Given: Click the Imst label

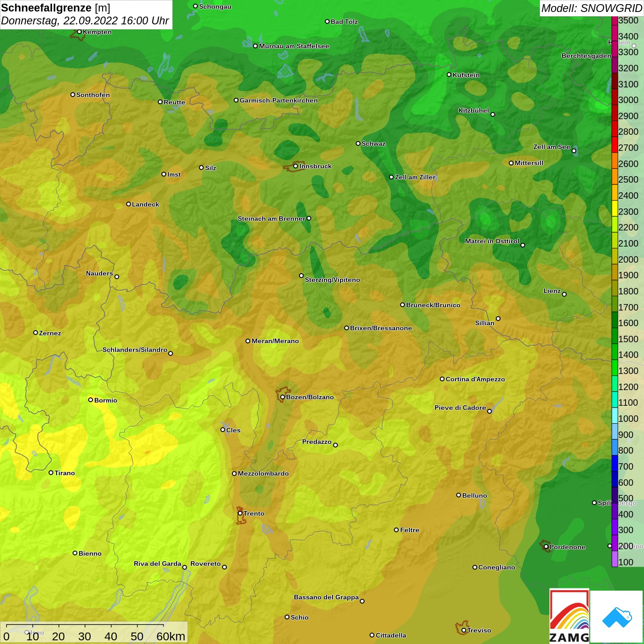Looking at the screenshot, I should 174,174.
